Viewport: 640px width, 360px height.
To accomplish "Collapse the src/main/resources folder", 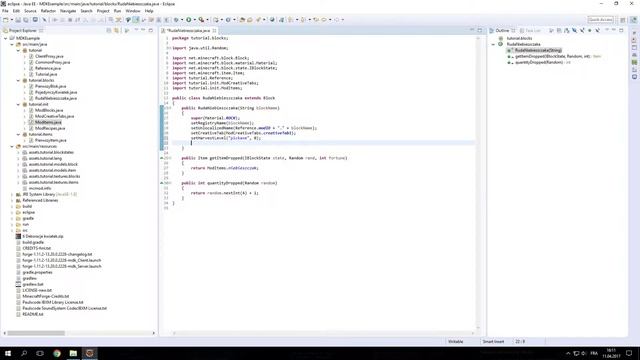I will [12, 146].
